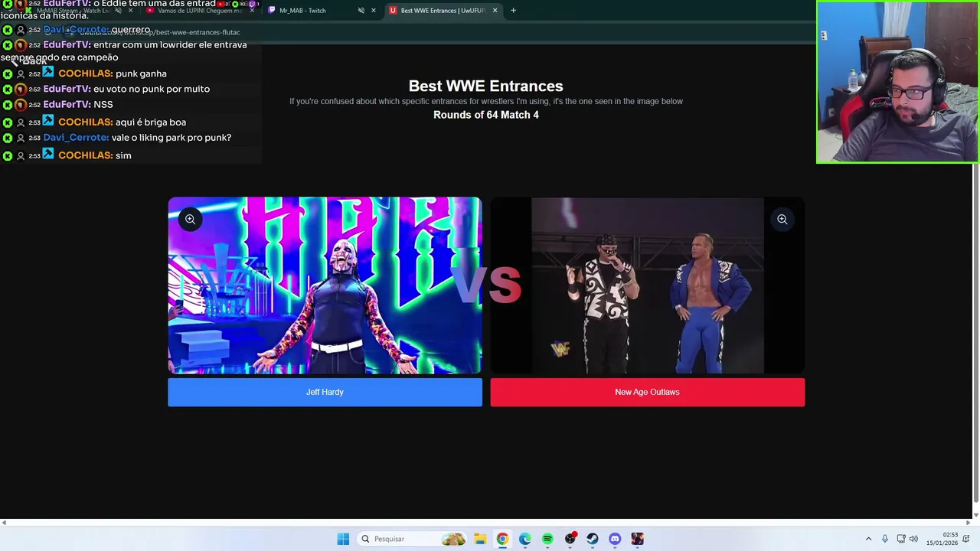980x551 pixels.
Task: Close the Mr_MAB - Twitch tab
Action: pyautogui.click(x=374, y=11)
